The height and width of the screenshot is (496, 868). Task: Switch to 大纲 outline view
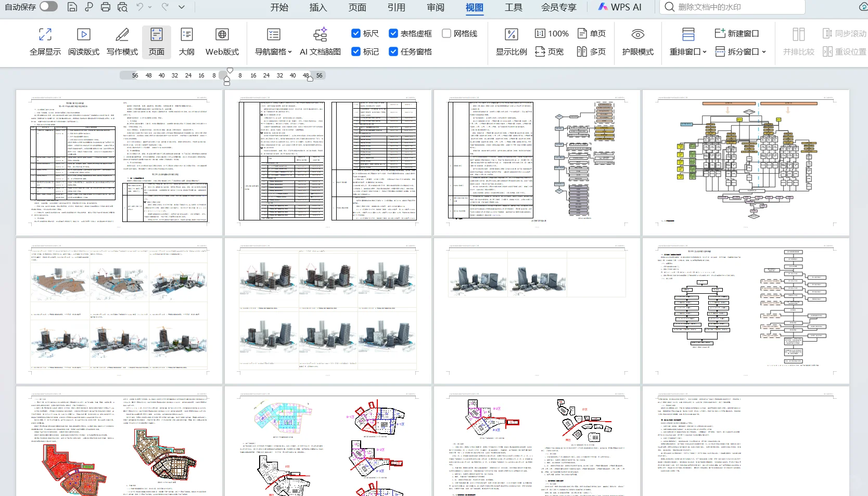tap(187, 43)
